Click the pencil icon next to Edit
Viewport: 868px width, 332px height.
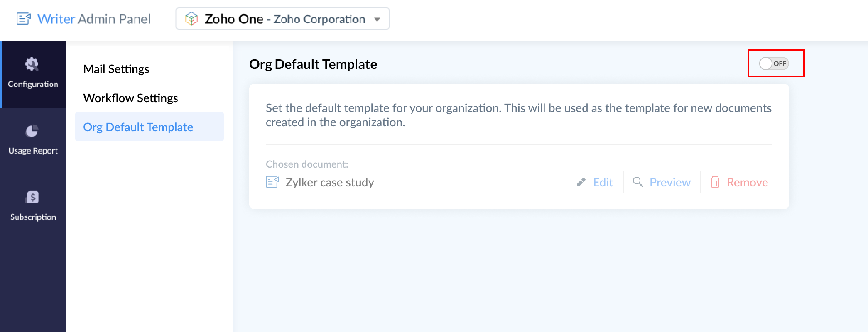pos(581,182)
